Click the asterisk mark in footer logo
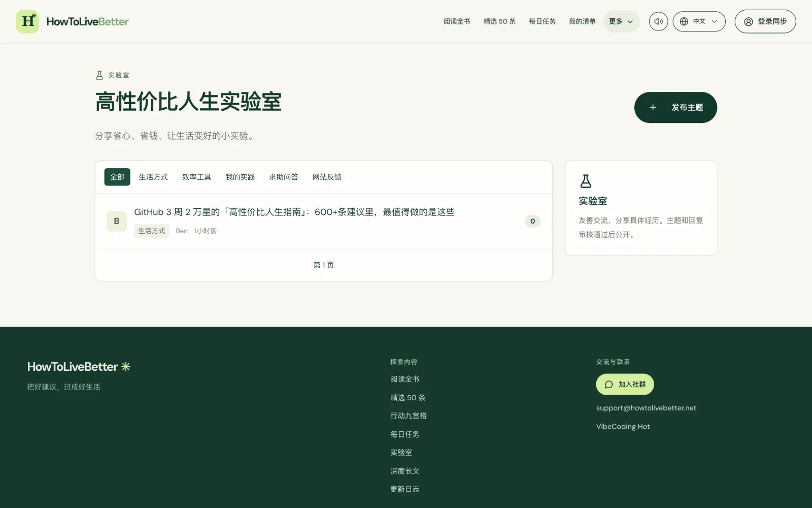Image resolution: width=812 pixels, height=508 pixels. click(126, 366)
